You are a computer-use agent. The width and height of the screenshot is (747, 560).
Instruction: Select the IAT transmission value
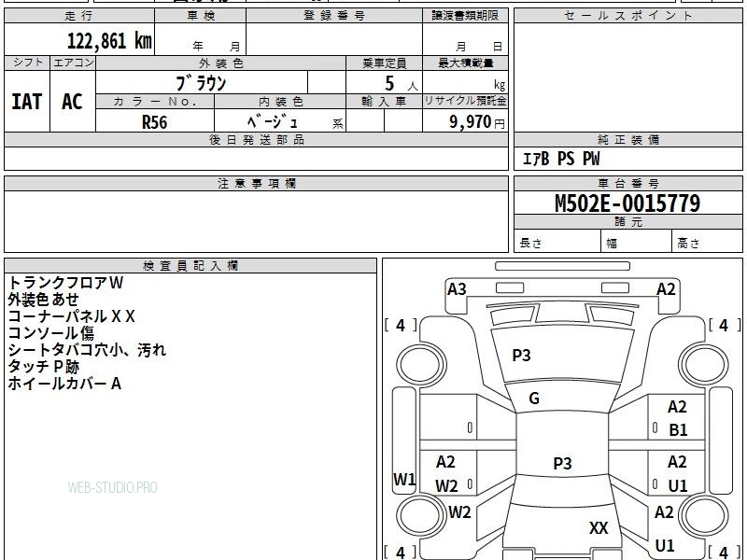[x=27, y=102]
